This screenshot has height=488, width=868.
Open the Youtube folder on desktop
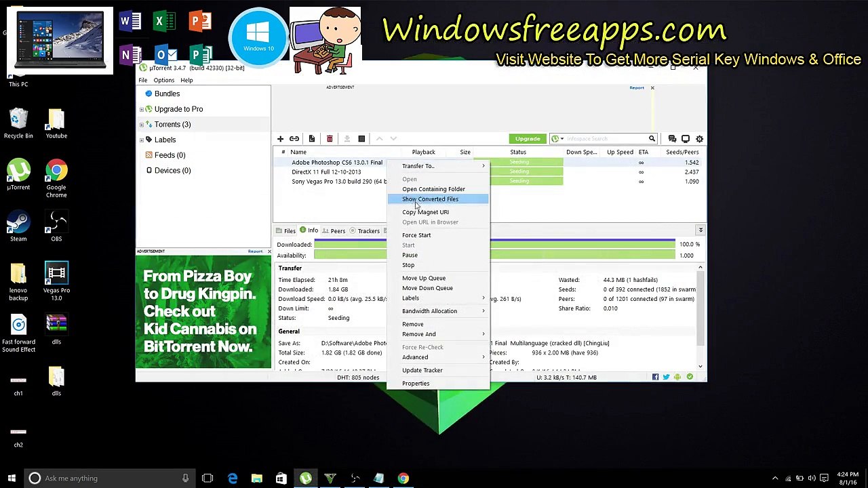(56, 123)
